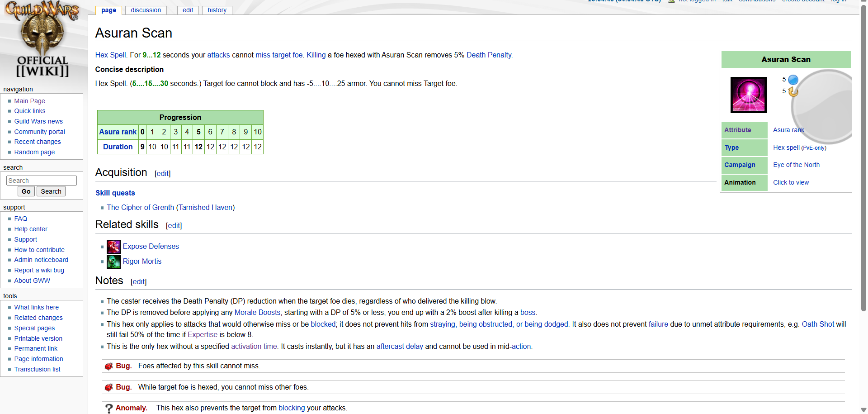The image size is (868, 414).
Task: Click Asura rank in Progression table
Action: coord(118,132)
